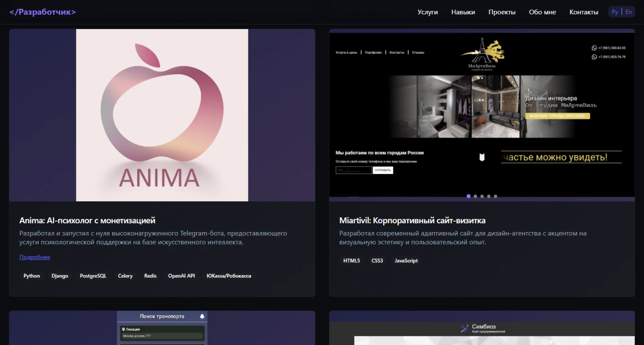Screen dimensions: 644x345
Task: Open the Услуги navigation item
Action: [427, 12]
